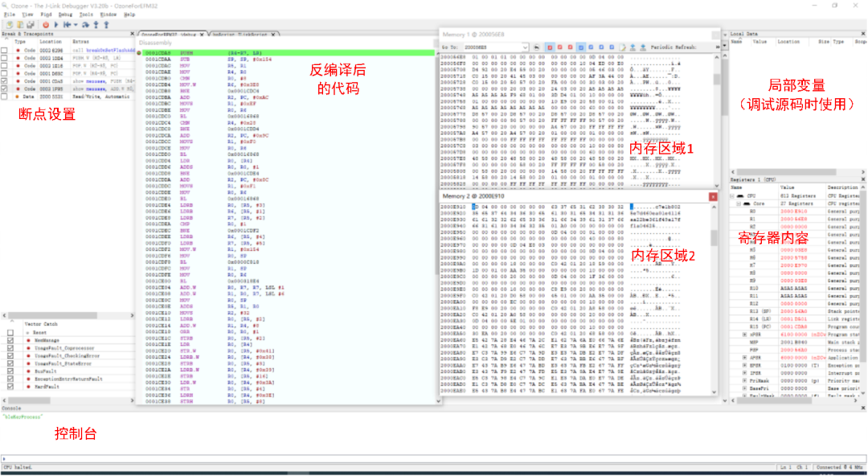Open the View menu
Image resolution: width=868 pixels, height=476 pixels.
click(x=27, y=15)
